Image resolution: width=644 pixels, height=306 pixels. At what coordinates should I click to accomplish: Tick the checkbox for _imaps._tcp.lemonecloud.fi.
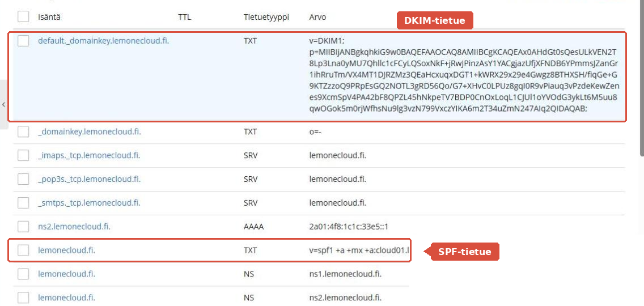(23, 156)
